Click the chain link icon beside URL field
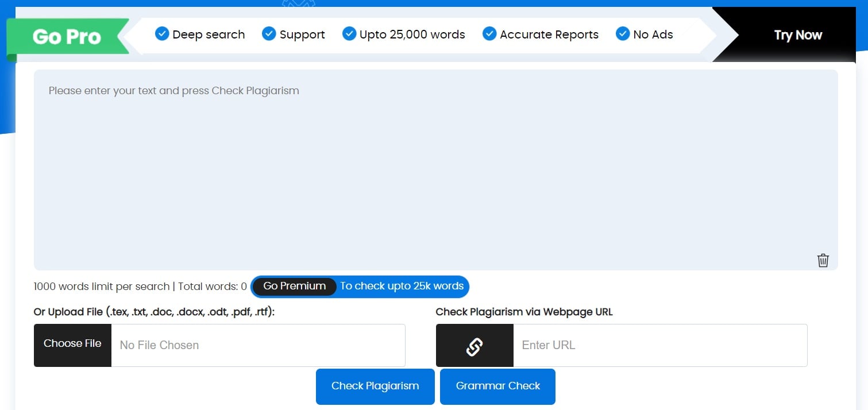 coord(474,346)
